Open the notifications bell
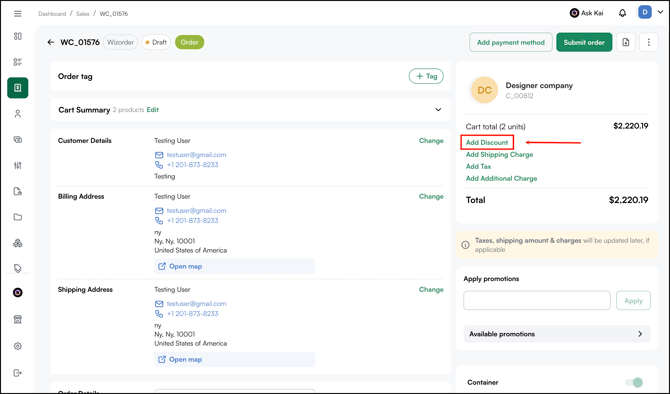 tap(623, 13)
